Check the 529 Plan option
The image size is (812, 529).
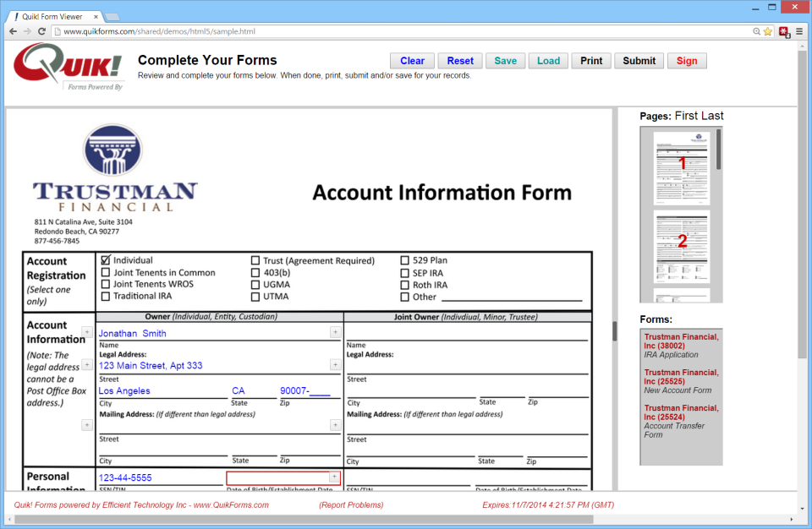405,260
